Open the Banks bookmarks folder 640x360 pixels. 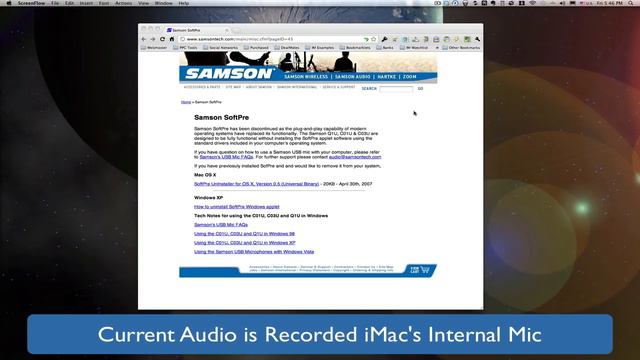pos(385,48)
